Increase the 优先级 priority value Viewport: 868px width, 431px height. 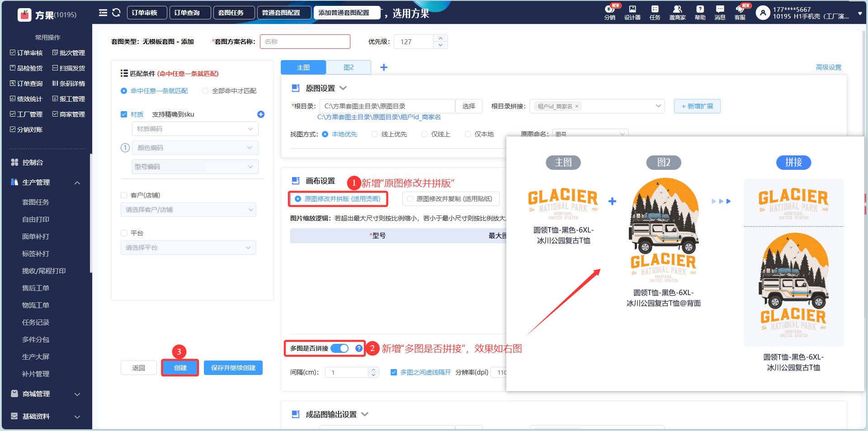tap(440, 38)
